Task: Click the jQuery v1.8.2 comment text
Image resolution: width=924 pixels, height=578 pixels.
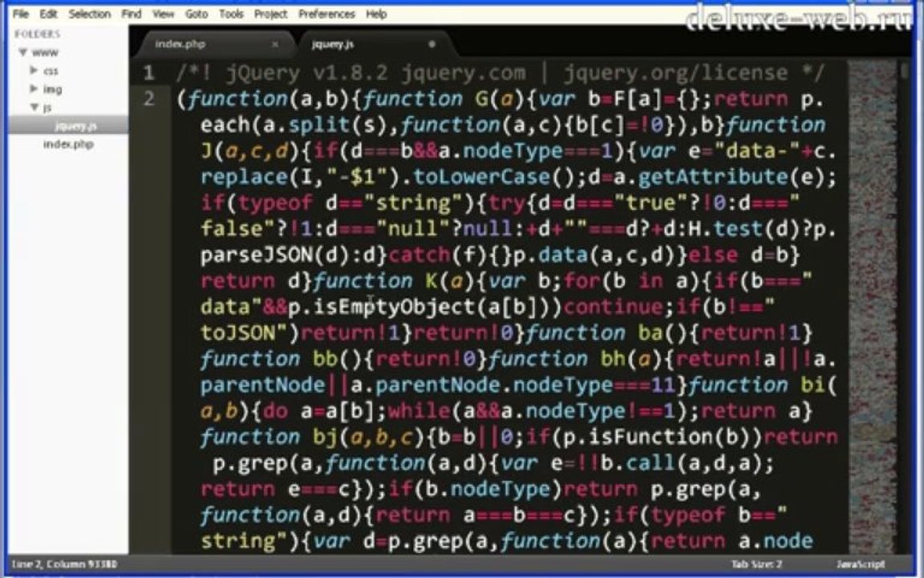Action: coord(306,73)
